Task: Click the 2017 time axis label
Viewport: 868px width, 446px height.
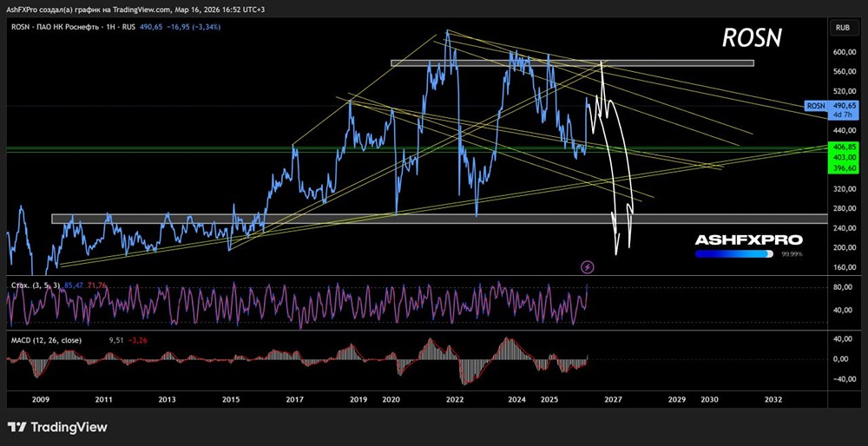Action: click(x=294, y=399)
